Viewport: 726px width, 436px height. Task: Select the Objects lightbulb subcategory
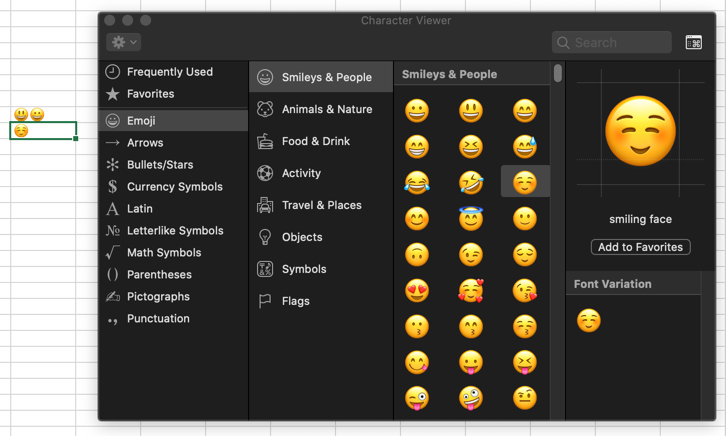pos(301,237)
